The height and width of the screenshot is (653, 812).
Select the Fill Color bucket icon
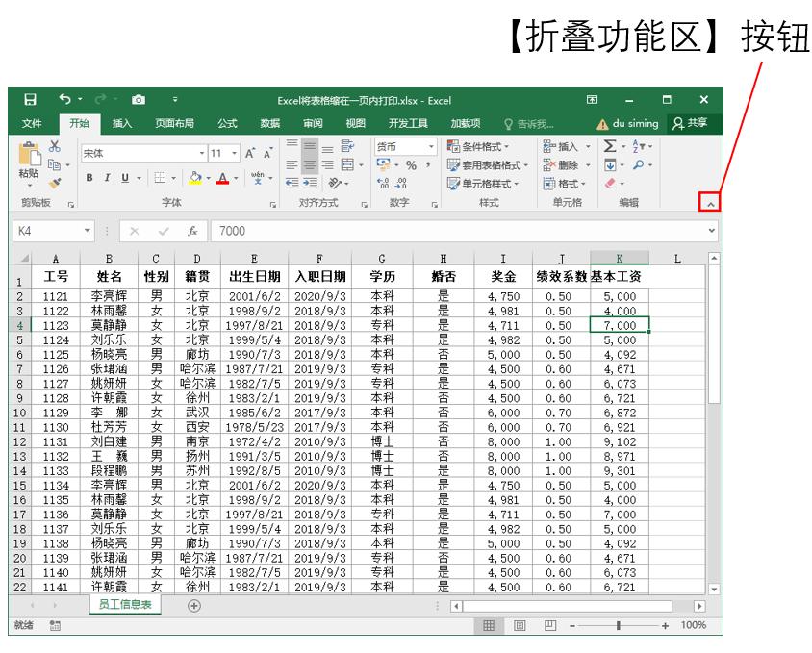(193, 175)
